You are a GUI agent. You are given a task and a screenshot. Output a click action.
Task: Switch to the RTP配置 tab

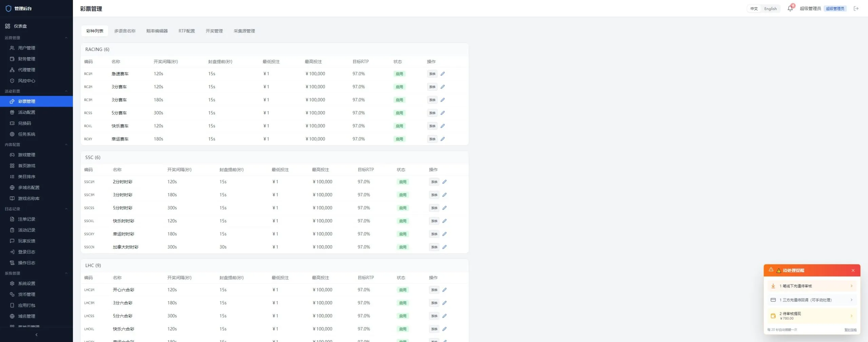(x=187, y=31)
